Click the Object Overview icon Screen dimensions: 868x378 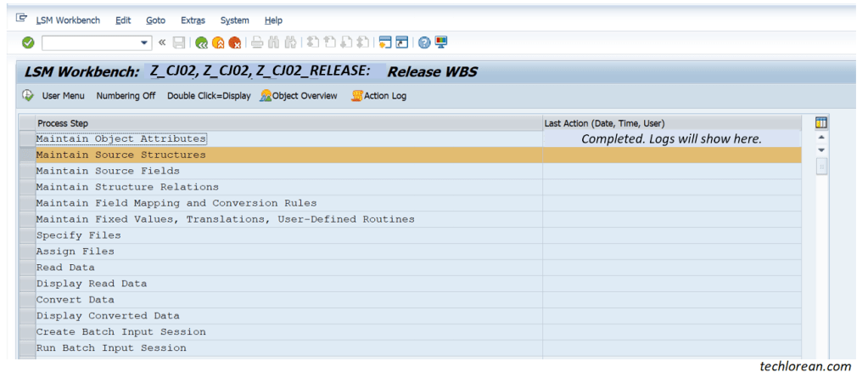(x=266, y=96)
